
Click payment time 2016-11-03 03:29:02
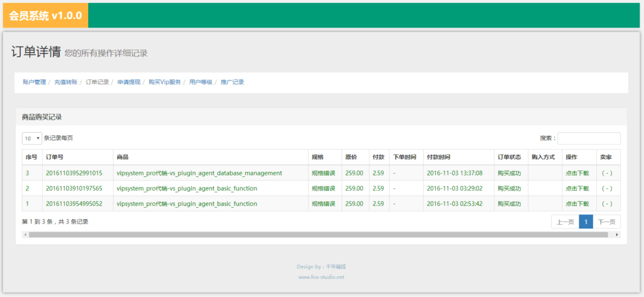[455, 189]
